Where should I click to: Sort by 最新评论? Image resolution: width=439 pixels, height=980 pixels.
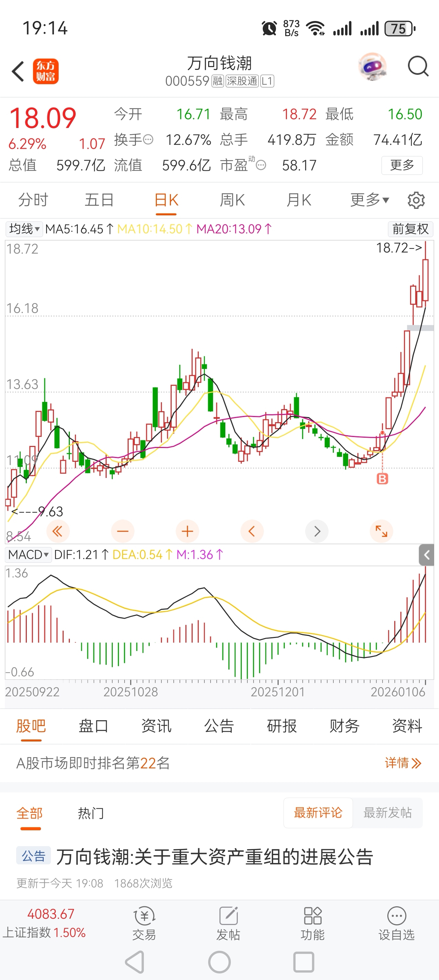pyautogui.click(x=318, y=813)
